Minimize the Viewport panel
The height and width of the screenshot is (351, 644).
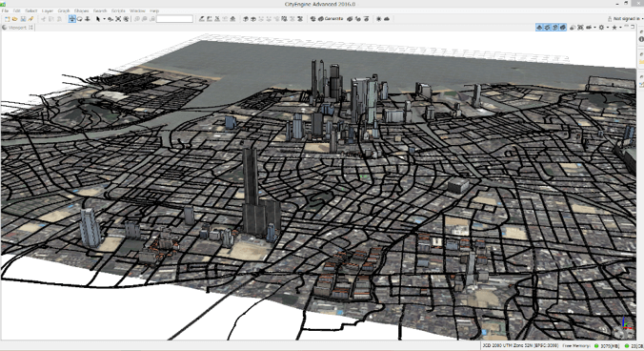(x=626, y=26)
